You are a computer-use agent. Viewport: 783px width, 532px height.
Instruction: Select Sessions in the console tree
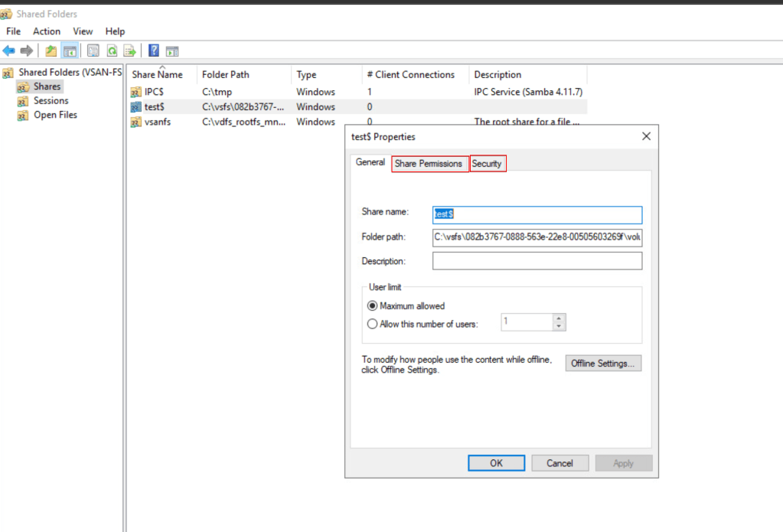[51, 101]
